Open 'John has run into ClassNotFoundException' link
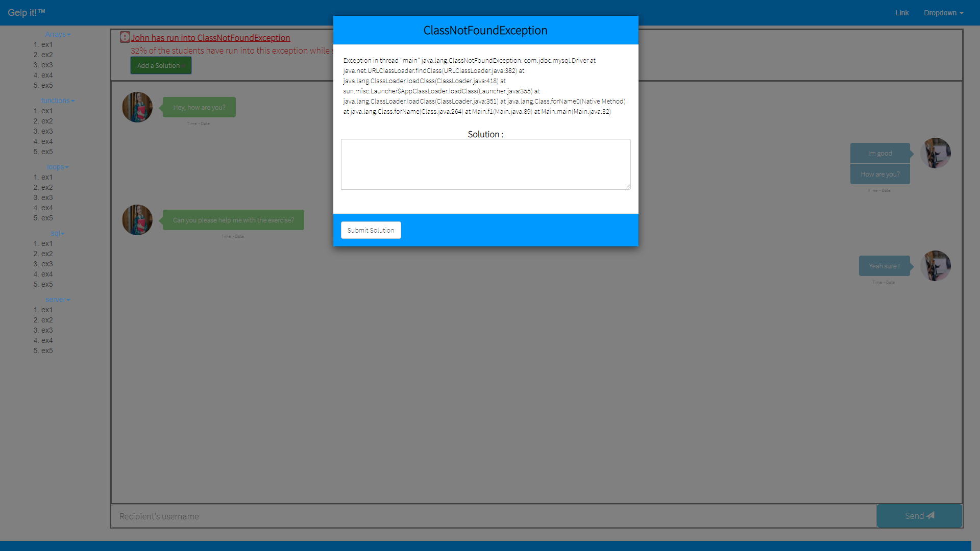The image size is (980, 551). coord(210,38)
